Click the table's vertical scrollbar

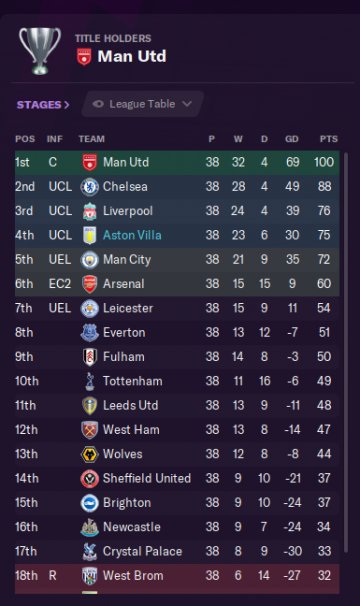point(346,352)
